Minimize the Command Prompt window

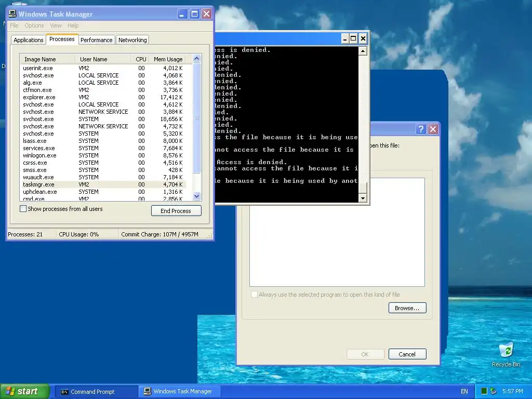(x=345, y=38)
